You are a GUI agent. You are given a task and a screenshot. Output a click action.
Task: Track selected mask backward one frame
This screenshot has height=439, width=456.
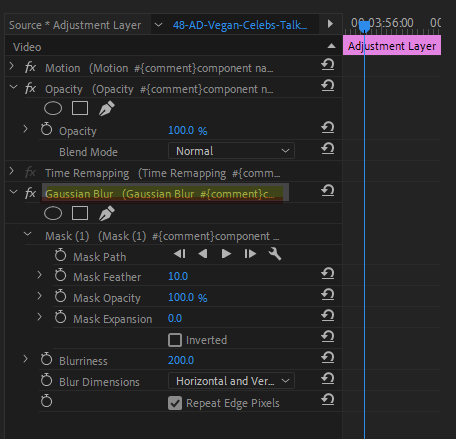coord(180,254)
